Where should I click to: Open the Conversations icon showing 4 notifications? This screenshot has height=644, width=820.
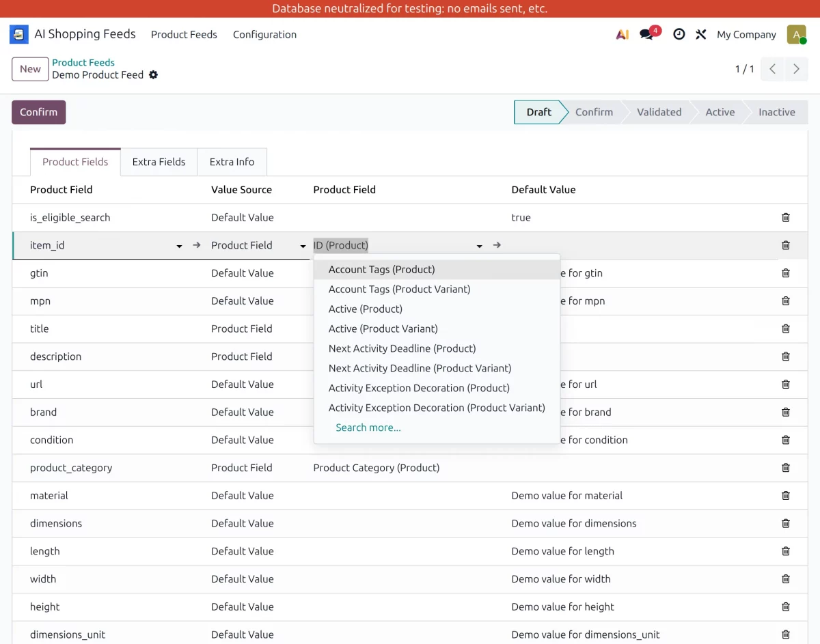646,34
